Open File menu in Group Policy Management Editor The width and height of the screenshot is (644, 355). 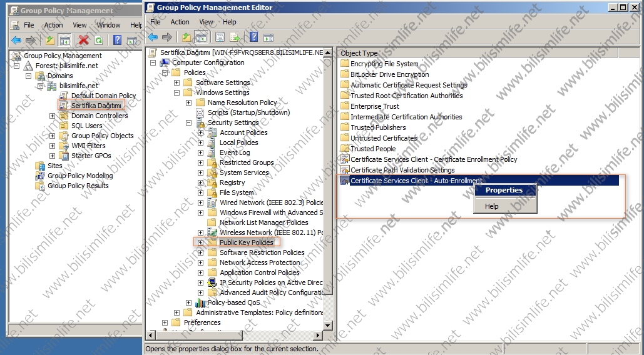coord(155,22)
